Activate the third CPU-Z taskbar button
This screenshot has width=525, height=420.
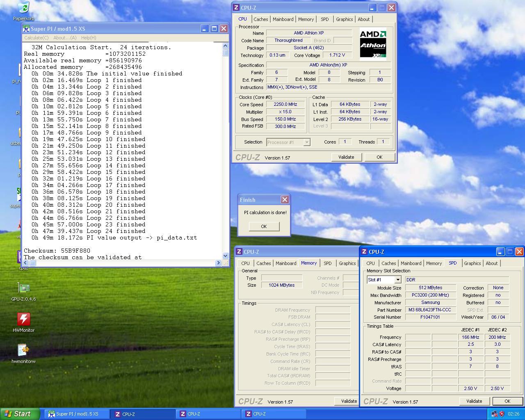pos(274,414)
